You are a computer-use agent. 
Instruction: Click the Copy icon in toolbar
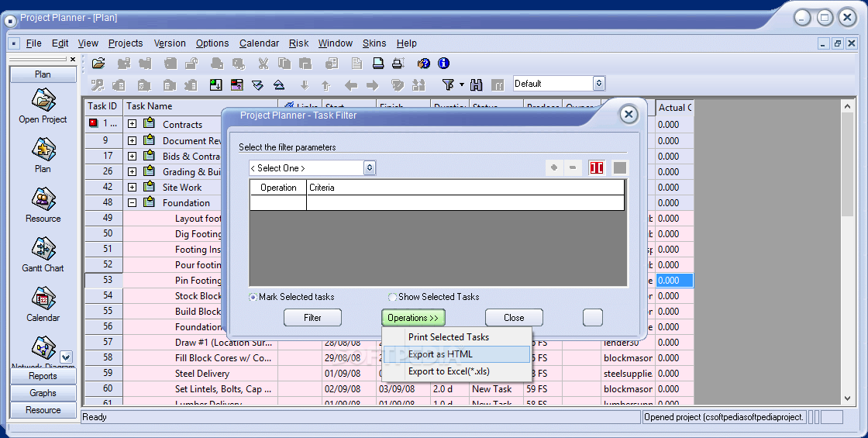[x=284, y=63]
